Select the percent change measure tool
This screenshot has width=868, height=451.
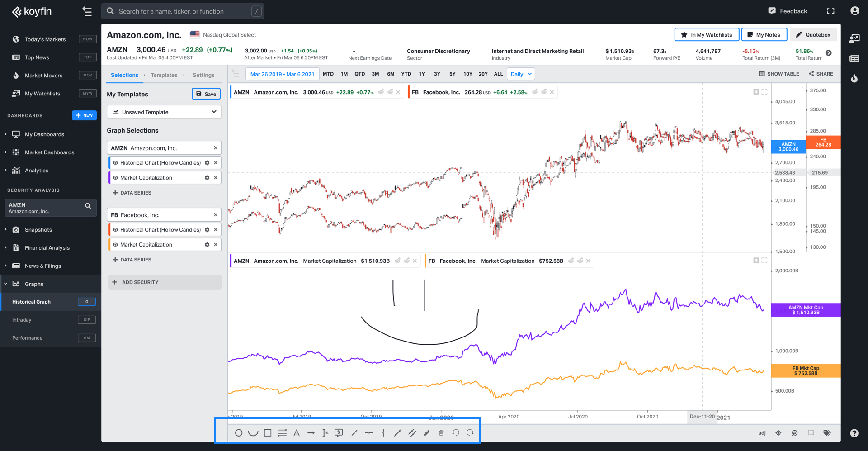coord(325,433)
